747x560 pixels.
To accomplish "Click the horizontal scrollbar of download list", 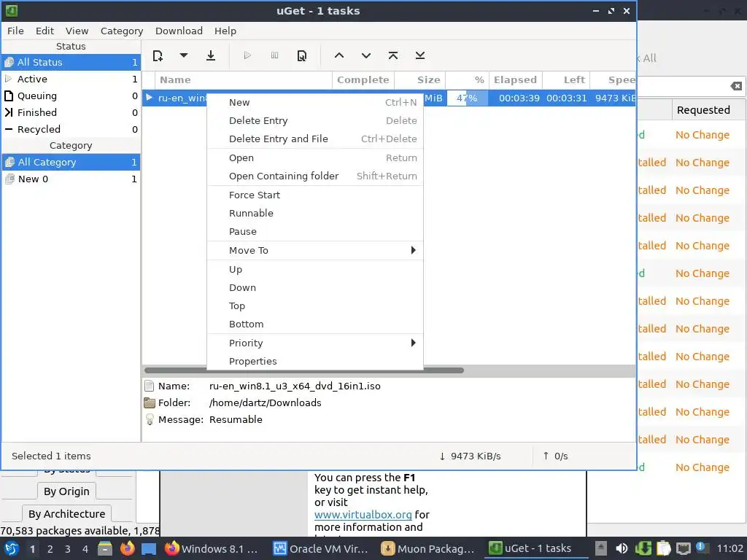I will pos(304,370).
